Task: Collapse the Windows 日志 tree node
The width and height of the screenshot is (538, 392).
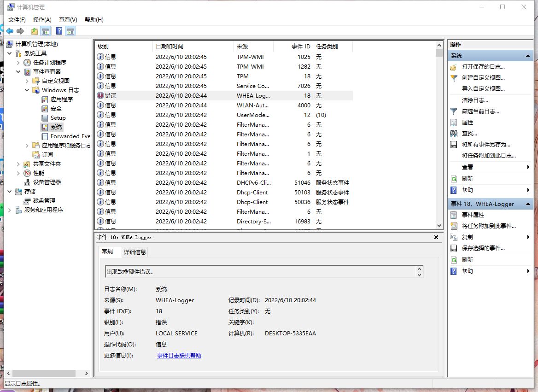Action: (x=27, y=90)
